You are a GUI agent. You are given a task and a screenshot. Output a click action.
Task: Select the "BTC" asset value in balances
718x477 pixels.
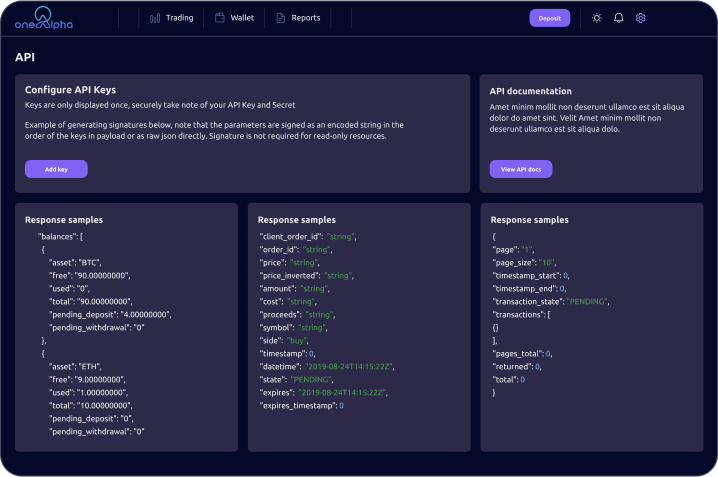92,262
